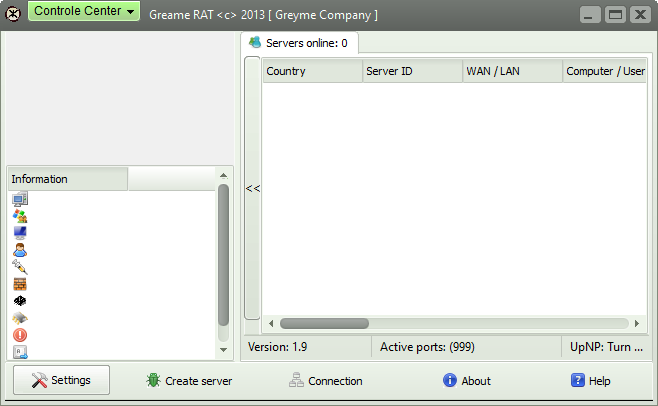Click the Server ID column header
658x406 pixels.
(x=412, y=71)
